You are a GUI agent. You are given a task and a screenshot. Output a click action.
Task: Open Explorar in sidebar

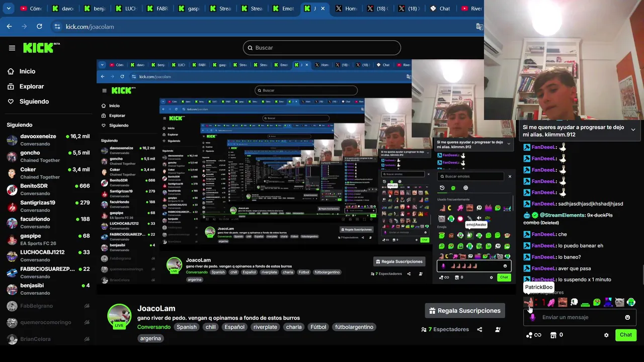(x=31, y=86)
